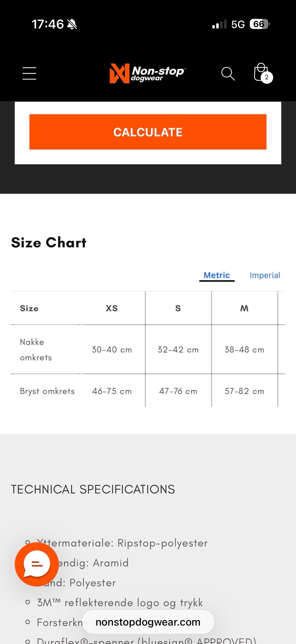This screenshot has width=296, height=644.
Task: Tap the TECHNICAL SPECIFICATIONS heading
Action: point(93,489)
